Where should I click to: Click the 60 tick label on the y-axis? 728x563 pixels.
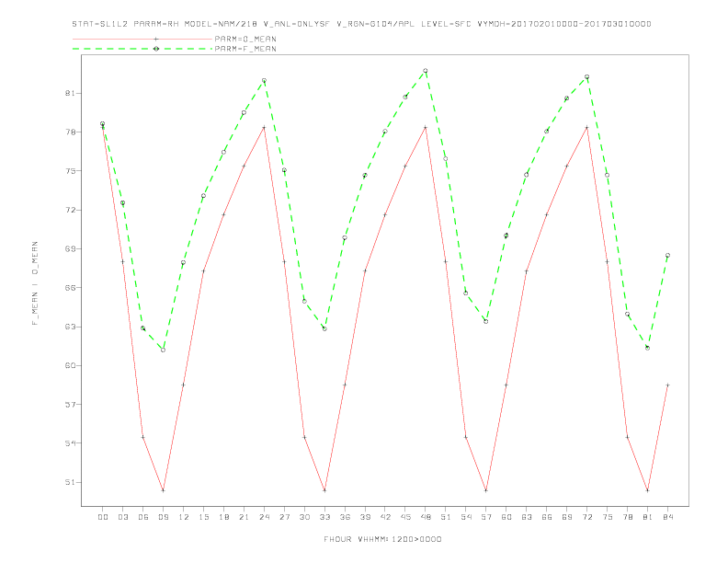point(70,365)
